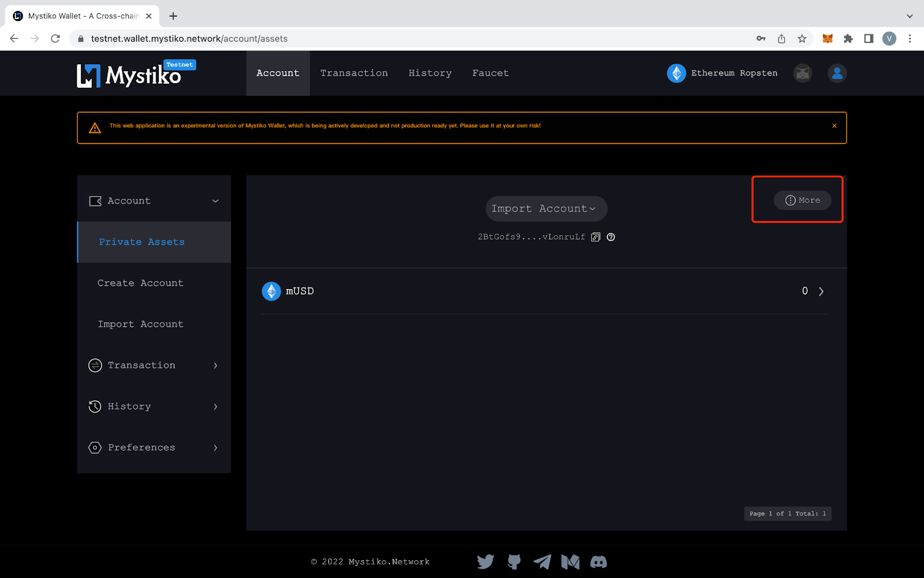Open the Telegram link in footer
The width and height of the screenshot is (924, 578).
pyautogui.click(x=542, y=562)
